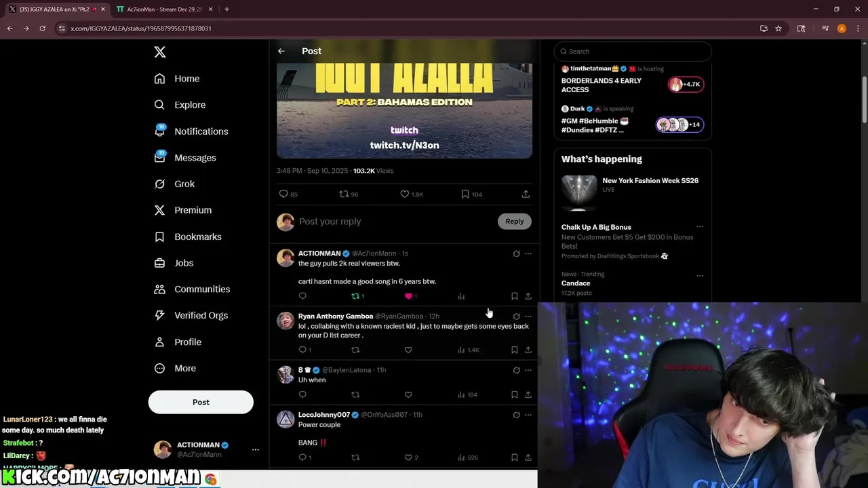This screenshot has height=488, width=868.
Task: Bookmark Ryan Anthony Gamboa's reply
Action: 514,350
